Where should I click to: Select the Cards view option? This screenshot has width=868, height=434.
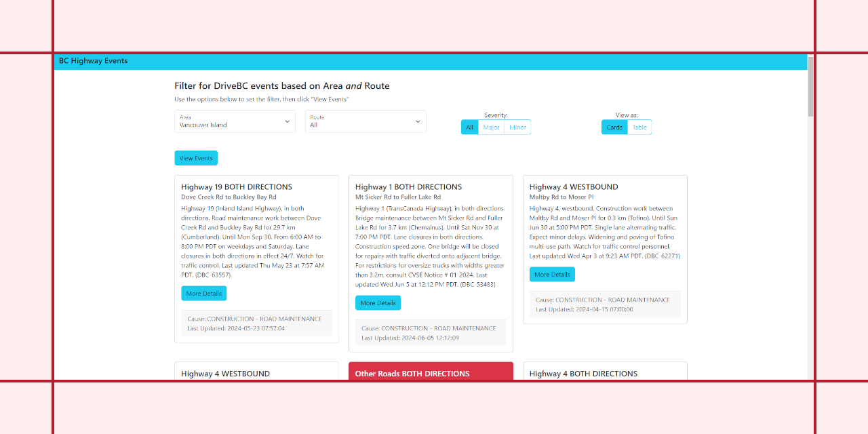pos(614,127)
